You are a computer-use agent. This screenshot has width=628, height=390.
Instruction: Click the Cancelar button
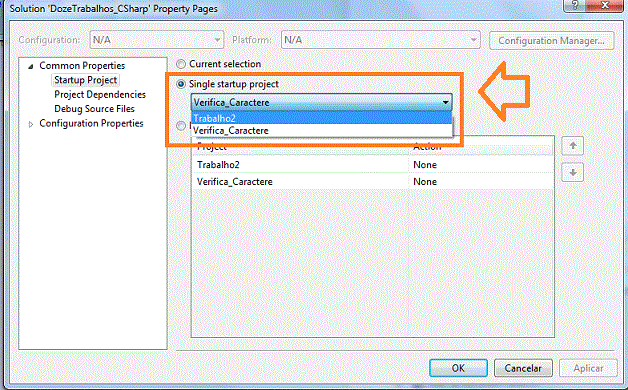[x=523, y=368]
